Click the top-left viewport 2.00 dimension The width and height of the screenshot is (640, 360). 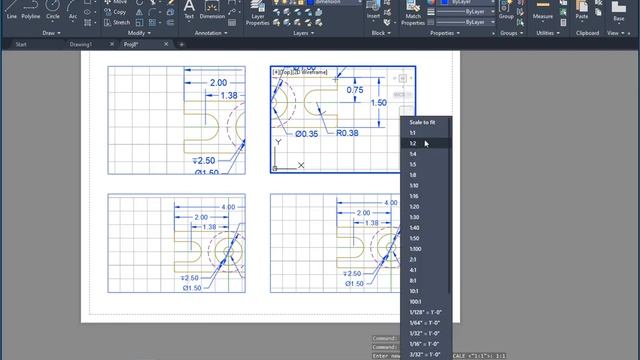point(218,83)
